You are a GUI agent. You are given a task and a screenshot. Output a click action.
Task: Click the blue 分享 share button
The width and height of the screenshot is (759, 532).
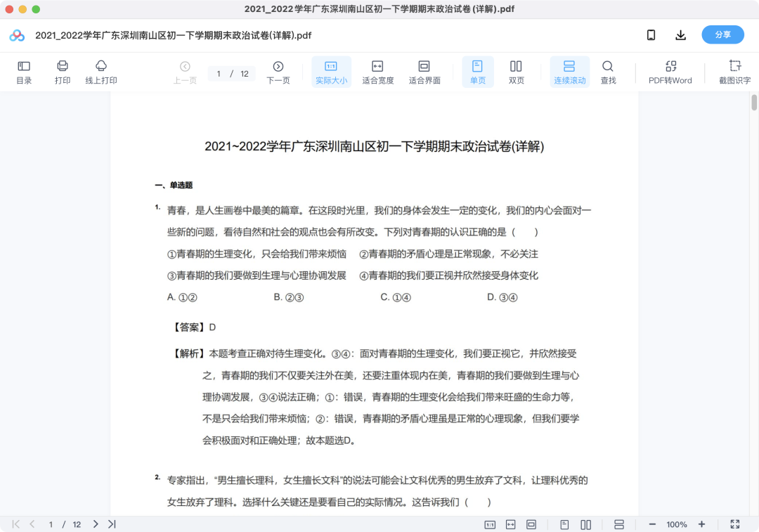pos(722,35)
